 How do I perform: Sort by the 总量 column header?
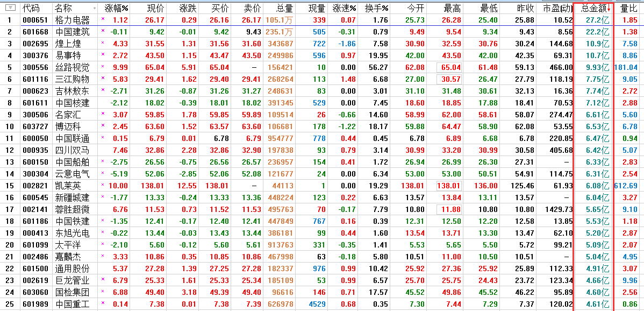pos(284,8)
